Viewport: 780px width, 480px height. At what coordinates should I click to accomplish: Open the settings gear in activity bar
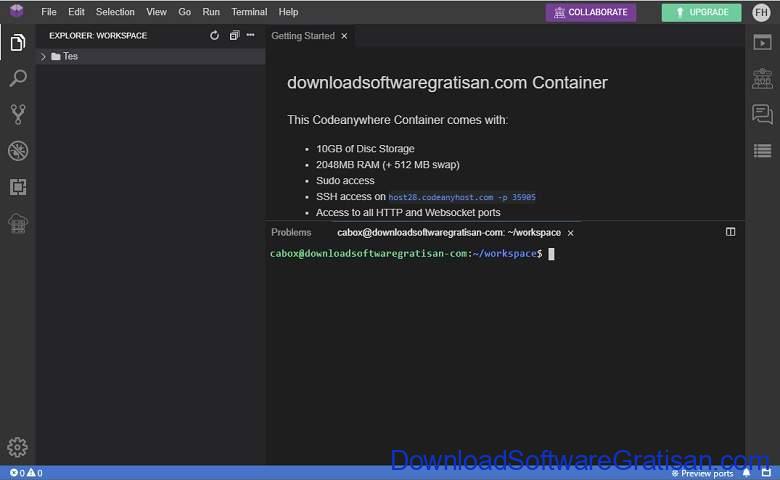(x=17, y=447)
